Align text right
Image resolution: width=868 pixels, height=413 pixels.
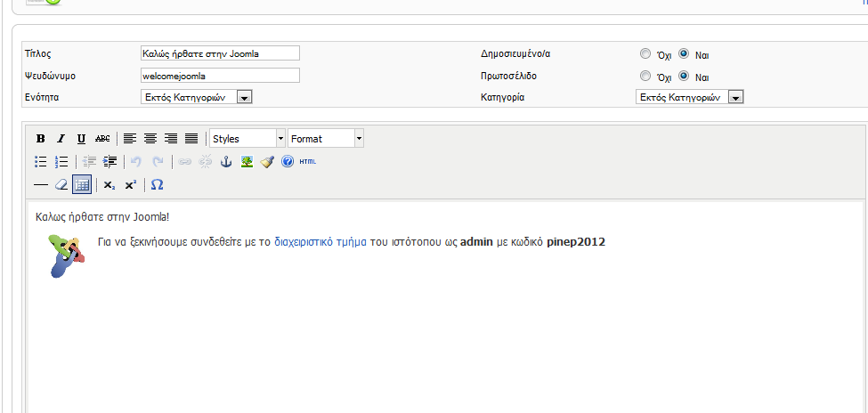(171, 138)
